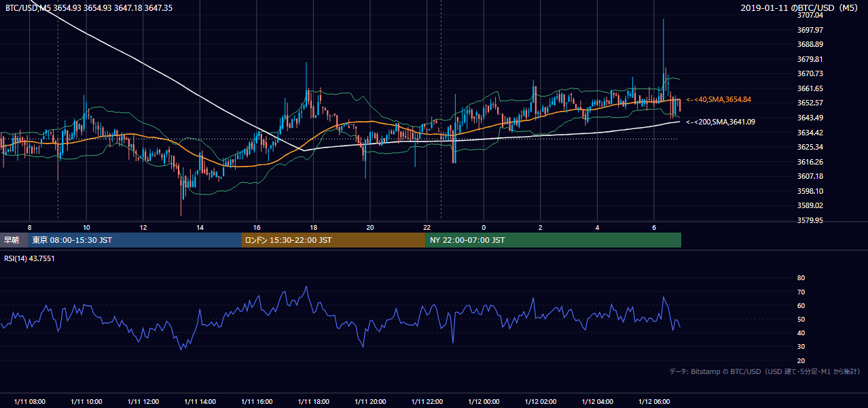Image resolution: width=868 pixels, height=408 pixels.
Task: Click price axis value 3679.81
Action: (810, 59)
